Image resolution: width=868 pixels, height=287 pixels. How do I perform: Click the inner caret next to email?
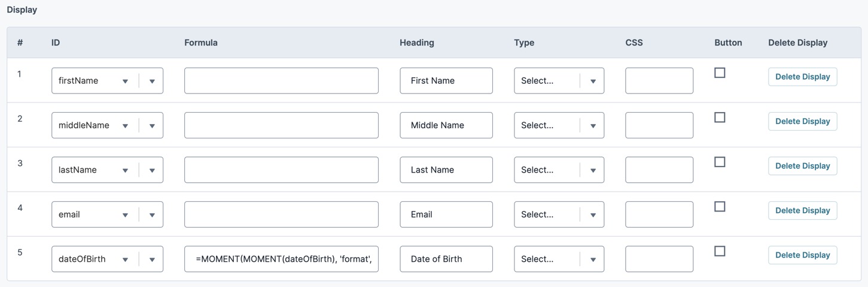pyautogui.click(x=125, y=215)
